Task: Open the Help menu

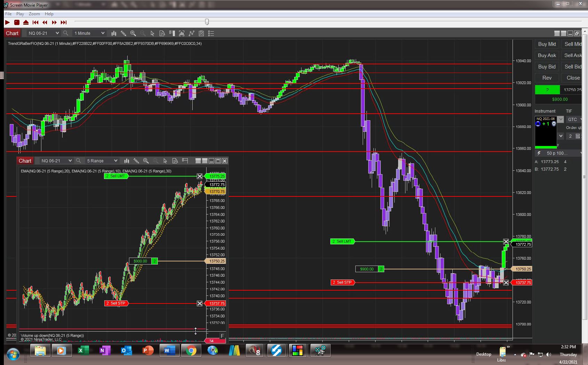Action: pyautogui.click(x=49, y=14)
